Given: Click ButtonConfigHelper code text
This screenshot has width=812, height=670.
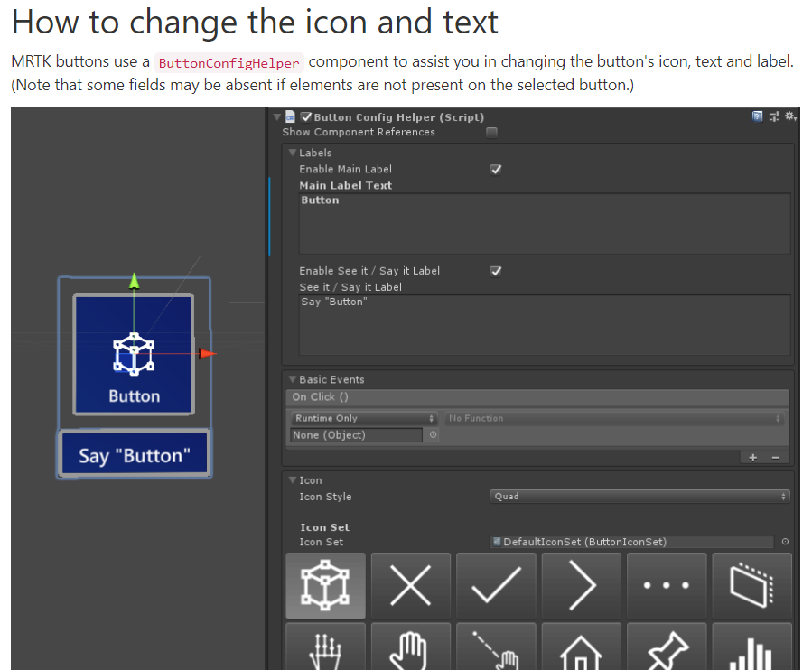Looking at the screenshot, I should (x=229, y=62).
